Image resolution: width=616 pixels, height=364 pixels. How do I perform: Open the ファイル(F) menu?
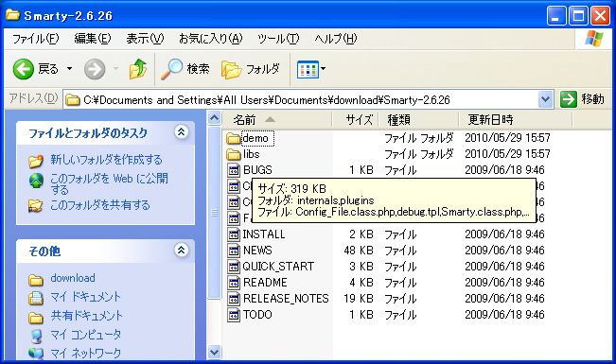35,39
